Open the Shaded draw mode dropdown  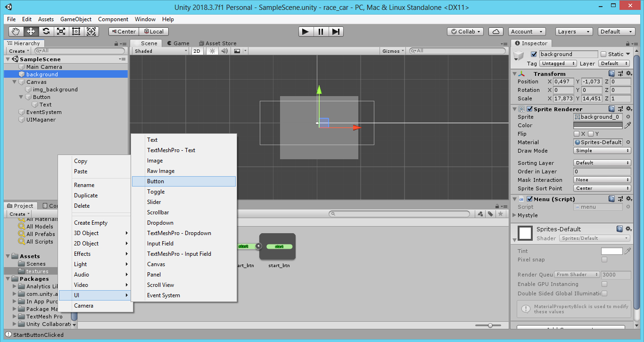tap(160, 51)
